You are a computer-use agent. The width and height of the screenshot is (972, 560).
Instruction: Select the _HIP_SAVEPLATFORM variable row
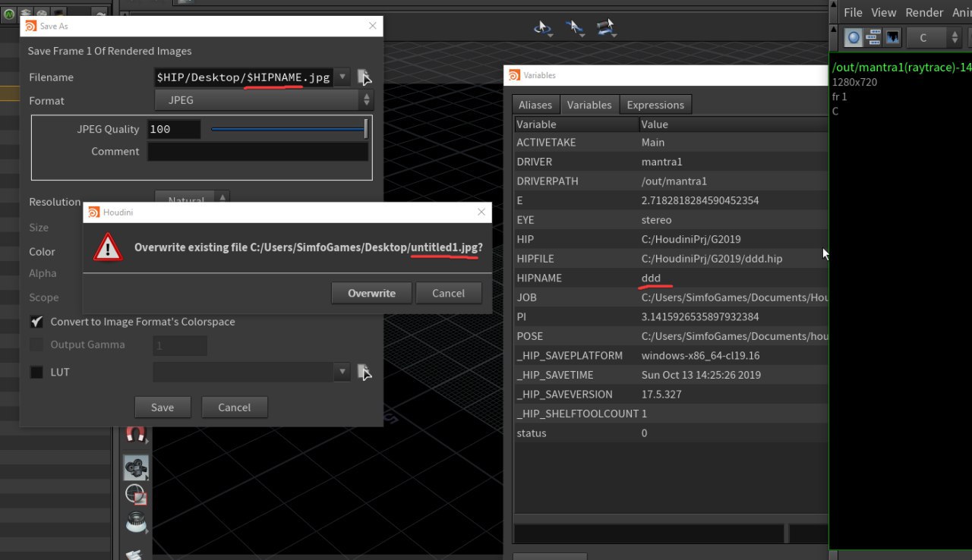671,355
